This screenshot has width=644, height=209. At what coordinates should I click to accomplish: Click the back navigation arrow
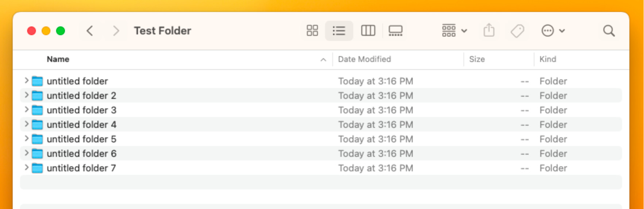[x=90, y=31]
